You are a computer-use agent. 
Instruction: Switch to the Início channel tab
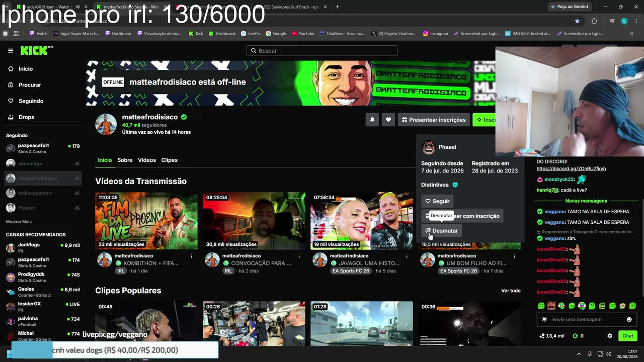[x=105, y=160]
